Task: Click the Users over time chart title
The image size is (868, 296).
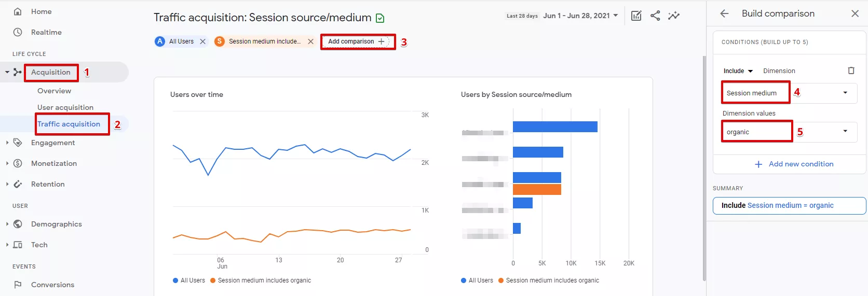Action: 197,94
